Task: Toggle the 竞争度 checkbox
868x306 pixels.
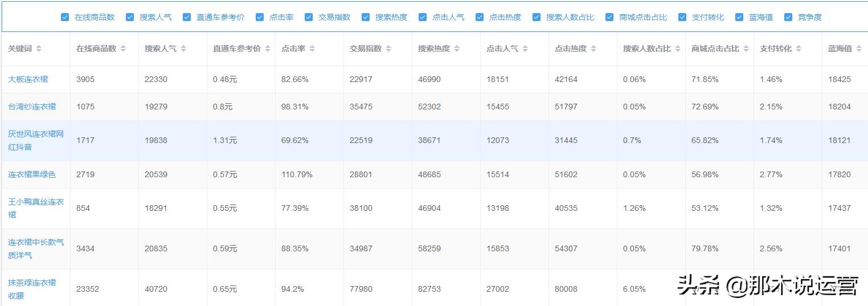Action: point(788,17)
